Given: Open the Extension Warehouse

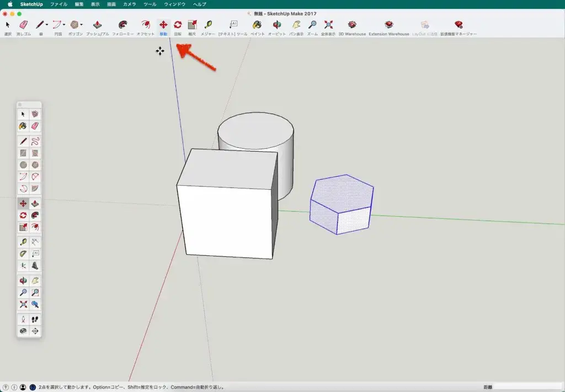Looking at the screenshot, I should click(x=389, y=25).
